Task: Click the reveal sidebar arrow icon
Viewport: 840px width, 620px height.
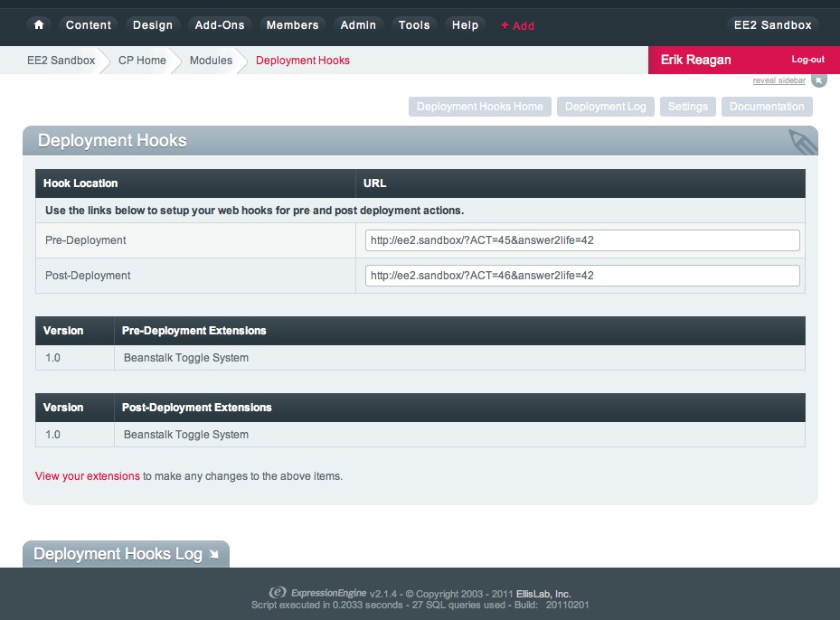Action: tap(818, 80)
